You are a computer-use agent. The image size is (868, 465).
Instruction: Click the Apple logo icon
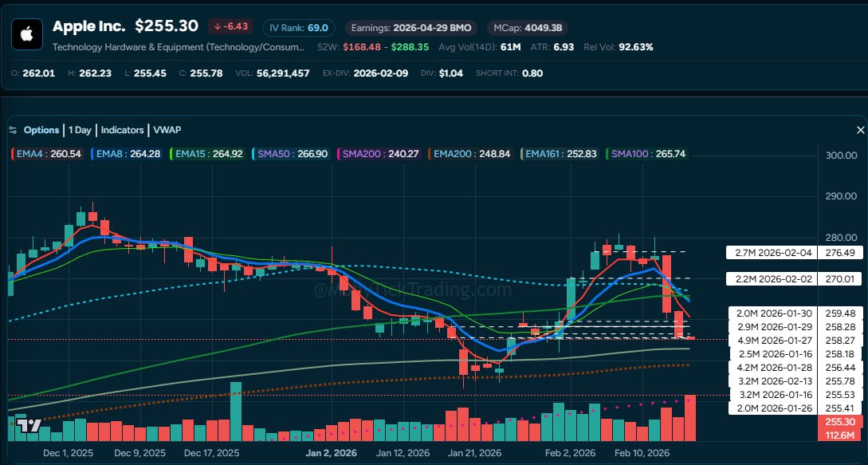tap(26, 33)
